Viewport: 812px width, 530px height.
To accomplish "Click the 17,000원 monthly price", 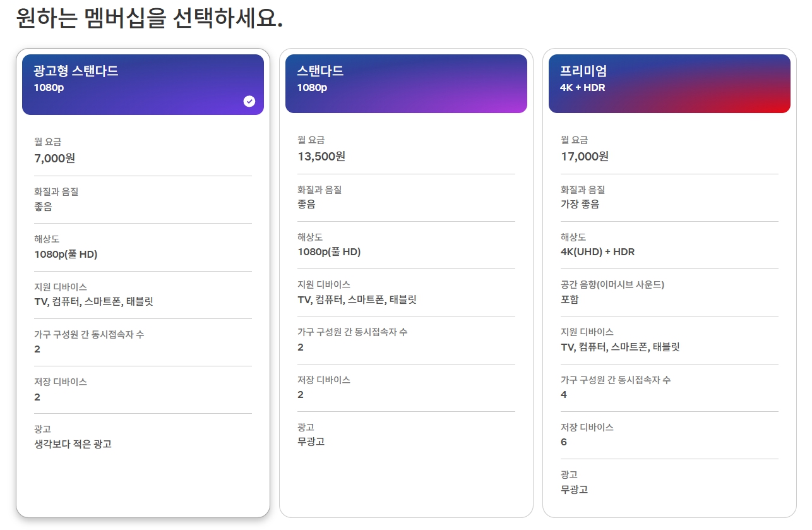I will tap(585, 156).
